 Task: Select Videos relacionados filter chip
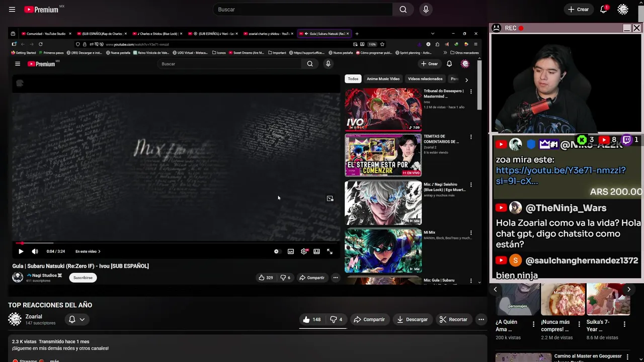click(425, 79)
